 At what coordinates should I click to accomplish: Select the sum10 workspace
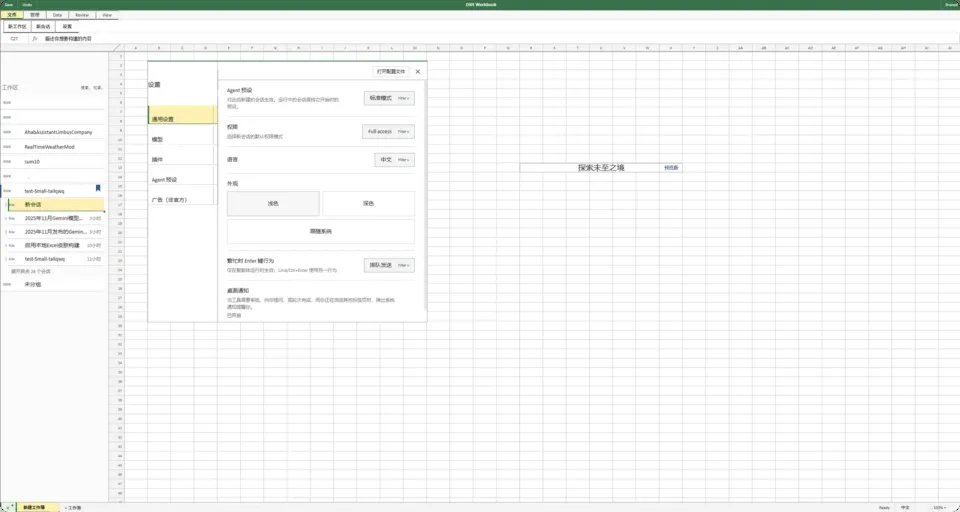(x=53, y=162)
